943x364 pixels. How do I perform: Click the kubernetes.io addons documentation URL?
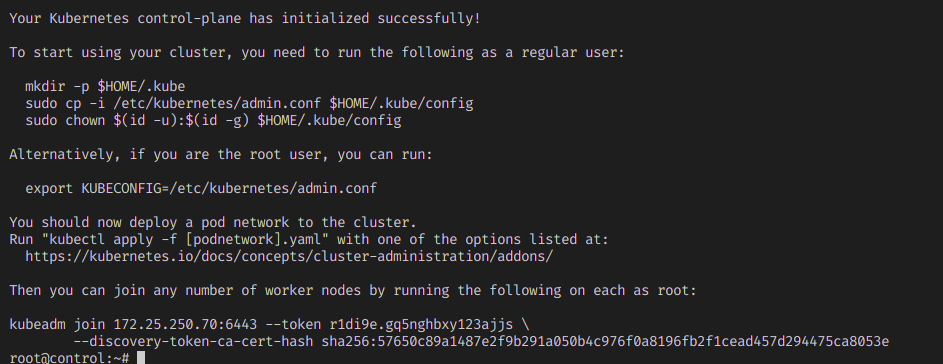(x=289, y=257)
